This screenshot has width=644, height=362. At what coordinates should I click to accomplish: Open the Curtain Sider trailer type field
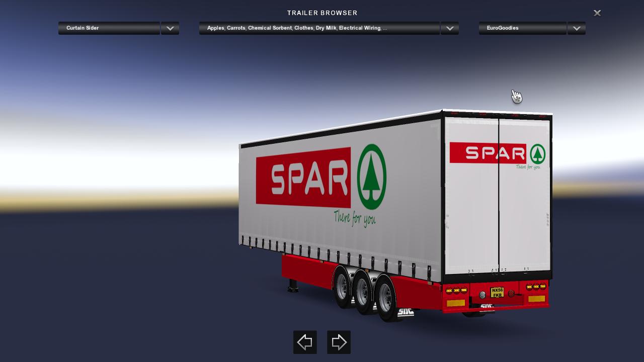[109, 28]
